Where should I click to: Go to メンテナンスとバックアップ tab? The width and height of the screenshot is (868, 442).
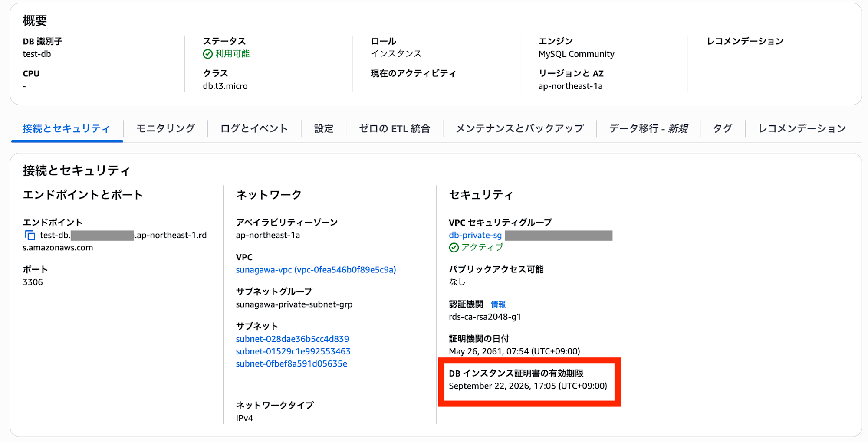[519, 129]
